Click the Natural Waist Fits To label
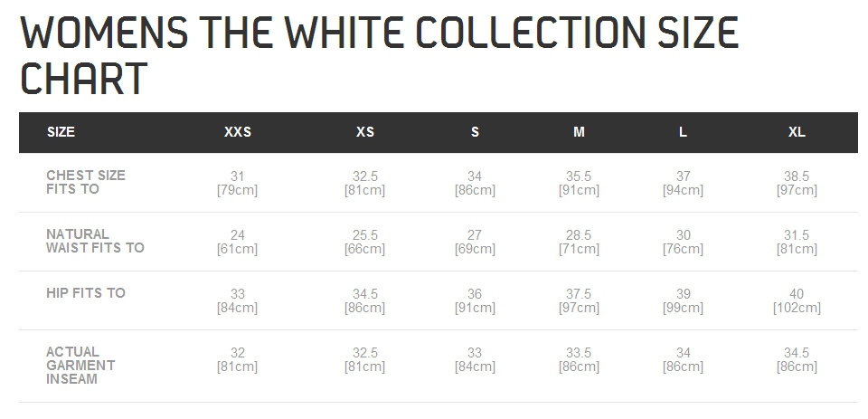The width and height of the screenshot is (868, 419). (x=95, y=241)
